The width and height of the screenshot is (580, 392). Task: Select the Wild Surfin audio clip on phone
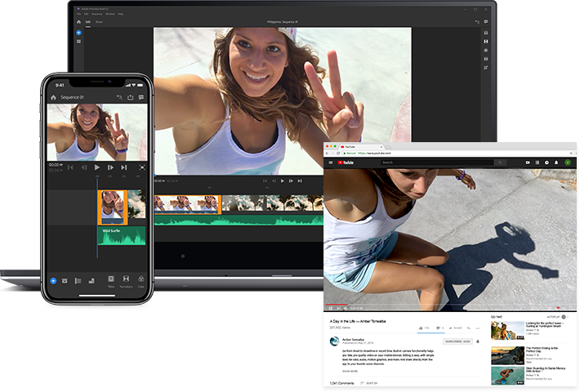[x=122, y=236]
